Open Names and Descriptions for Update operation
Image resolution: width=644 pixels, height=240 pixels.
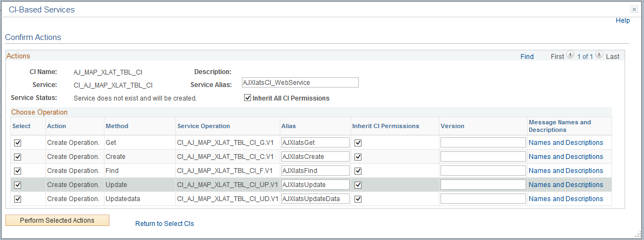tap(566, 185)
